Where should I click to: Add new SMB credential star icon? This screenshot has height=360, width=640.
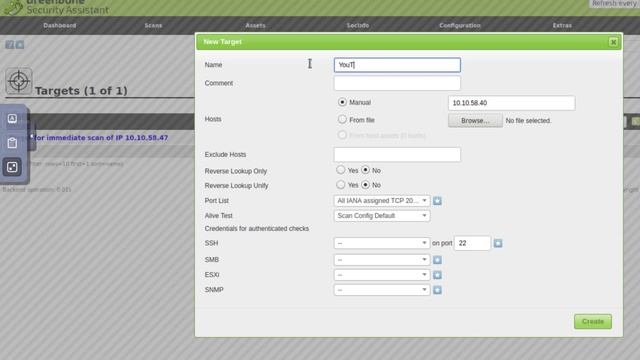pyautogui.click(x=437, y=260)
